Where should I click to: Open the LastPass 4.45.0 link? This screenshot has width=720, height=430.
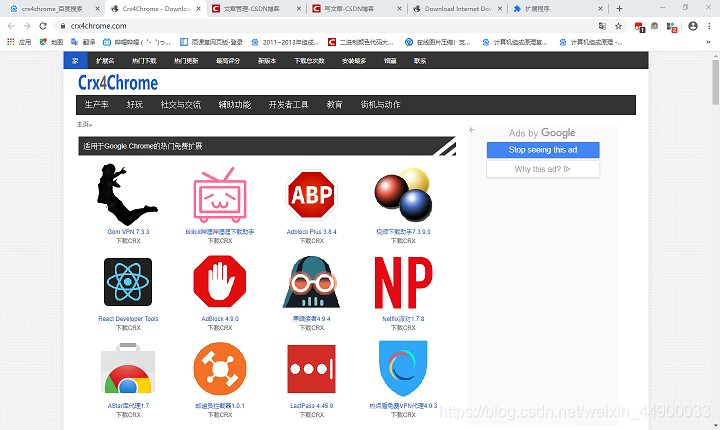click(311, 406)
